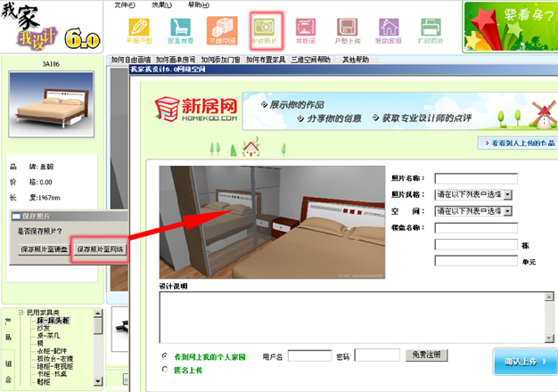The image size is (558, 392).
Task: Click the 家具布置 furniture layout icon
Action: (180, 30)
